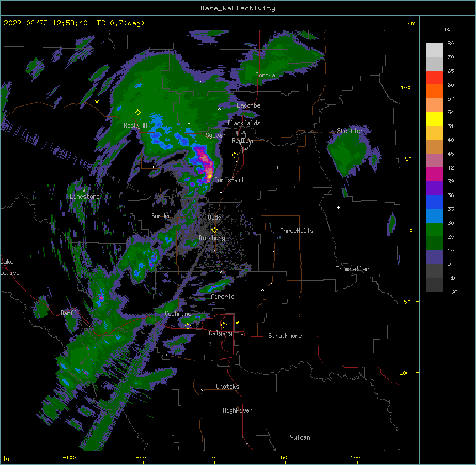The height and width of the screenshot is (465, 476).
Task: Click the yellow station marker near RedDeer
Action: (x=235, y=155)
